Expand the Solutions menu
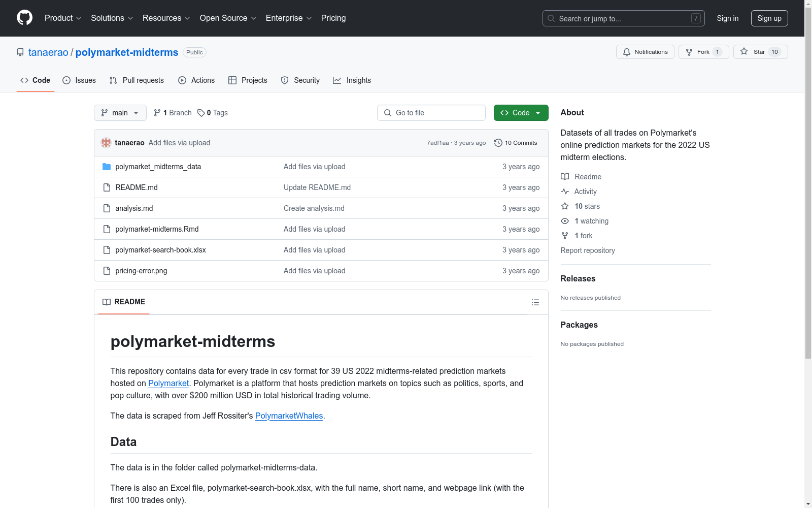This screenshot has height=508, width=812. click(112, 18)
